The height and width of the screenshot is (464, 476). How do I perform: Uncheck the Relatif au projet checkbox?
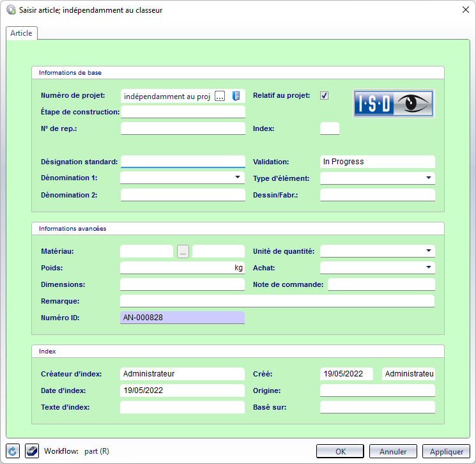[x=325, y=96]
